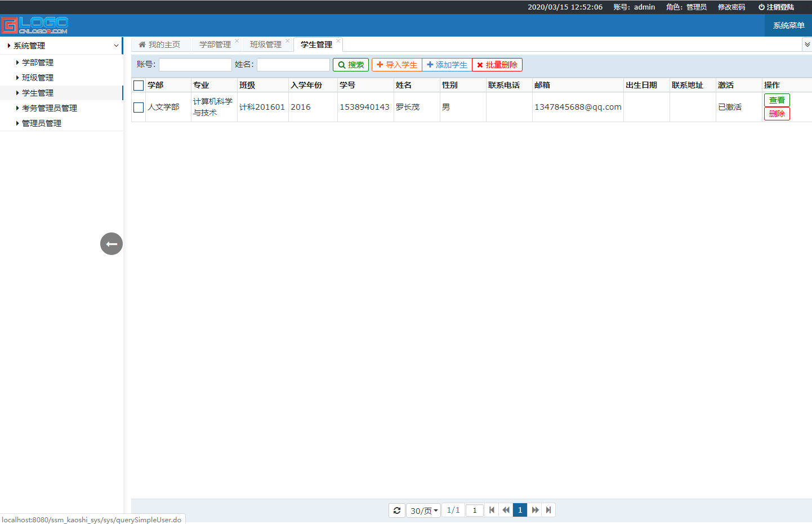Open the 30/页 page size dropdown
The height and width of the screenshot is (524, 812).
[x=423, y=510]
